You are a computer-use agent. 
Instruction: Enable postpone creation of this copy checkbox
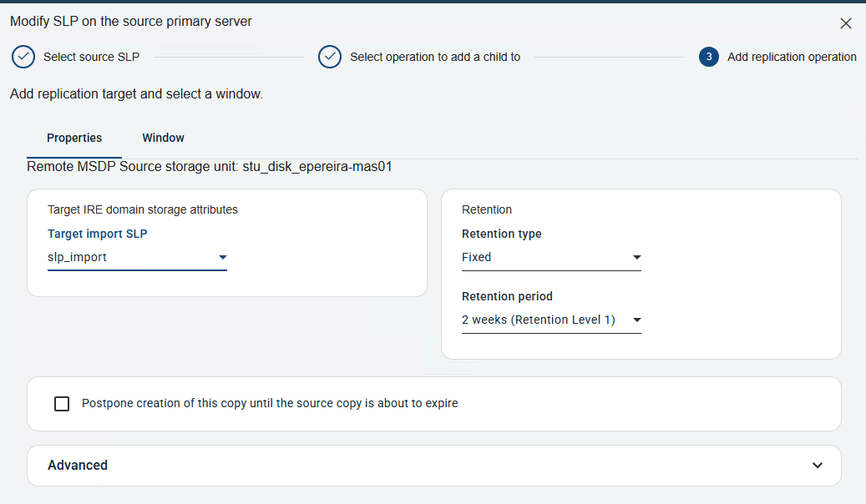point(62,404)
